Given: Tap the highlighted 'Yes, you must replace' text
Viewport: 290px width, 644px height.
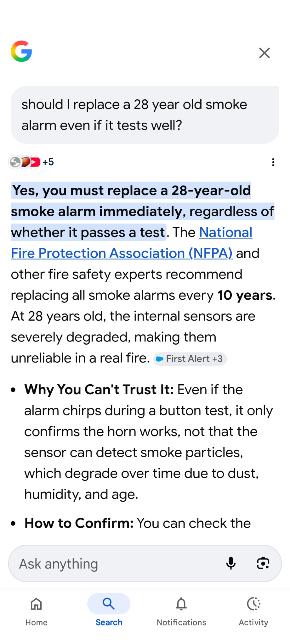Looking at the screenshot, I should [131, 191].
